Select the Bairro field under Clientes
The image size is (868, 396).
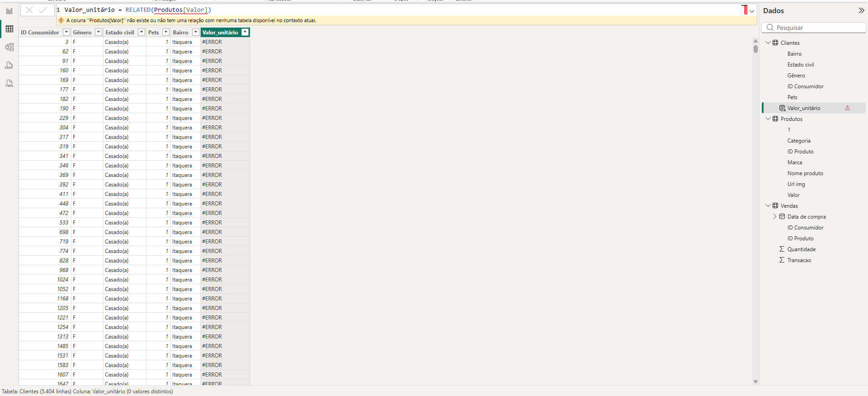[x=794, y=54]
